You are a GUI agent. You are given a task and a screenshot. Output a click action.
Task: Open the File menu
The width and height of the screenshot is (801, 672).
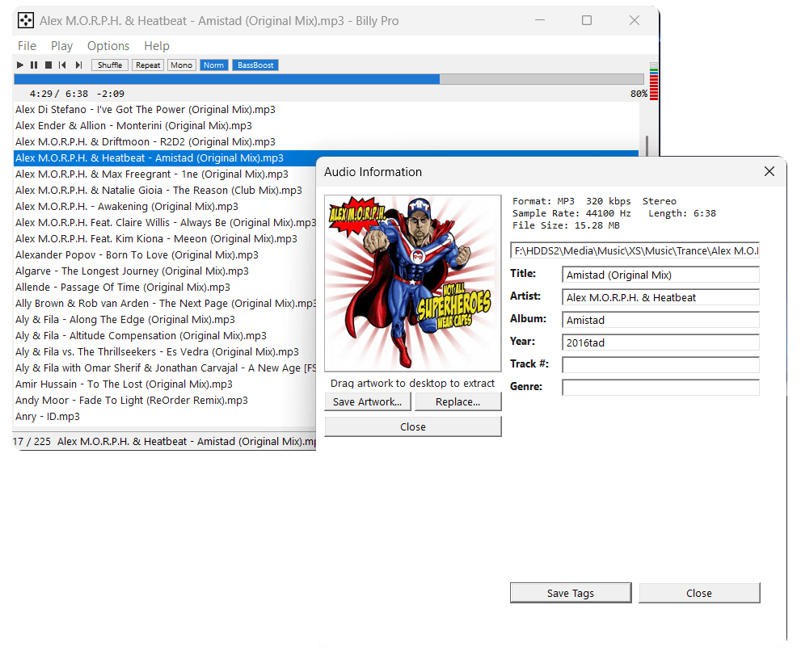point(27,46)
